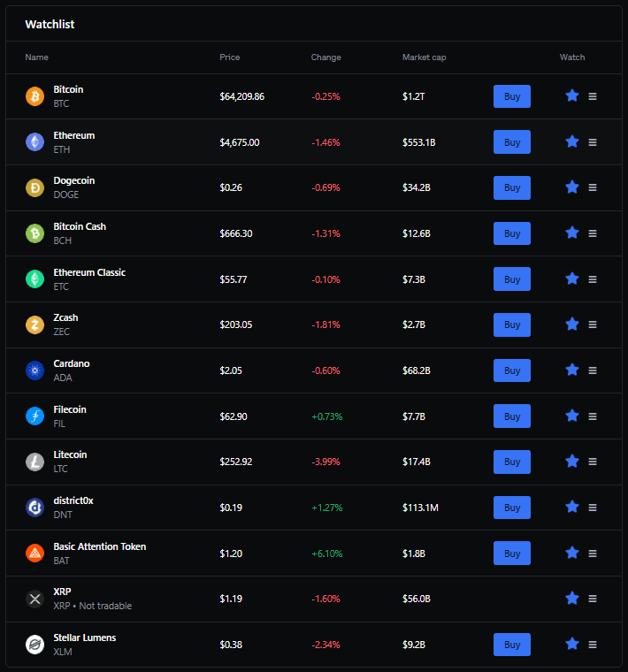628x672 pixels.
Task: Open the row menu for Ethereum
Action: pyautogui.click(x=593, y=142)
